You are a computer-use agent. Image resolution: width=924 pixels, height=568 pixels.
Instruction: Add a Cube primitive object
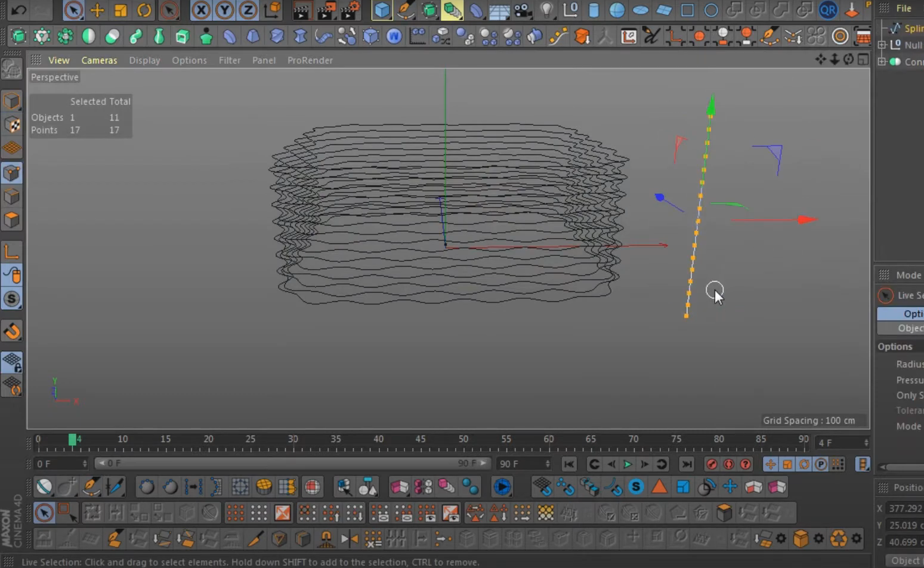(x=382, y=10)
